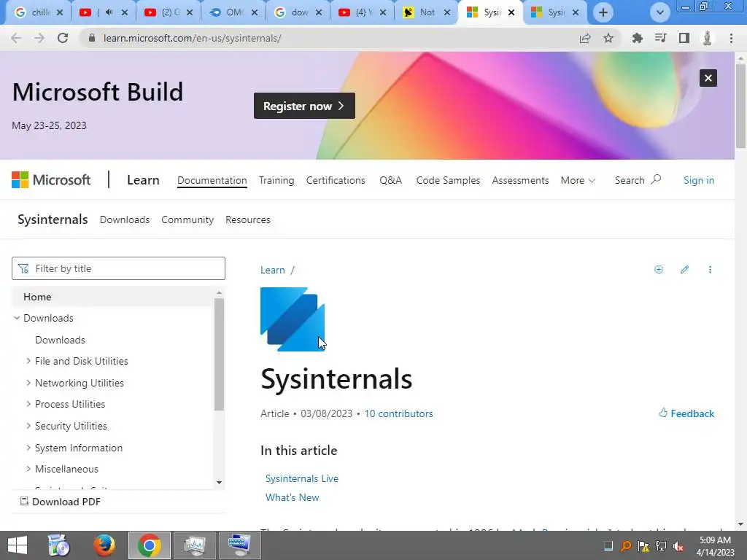
Task: Click the add to collection plus icon
Action: coord(659,270)
